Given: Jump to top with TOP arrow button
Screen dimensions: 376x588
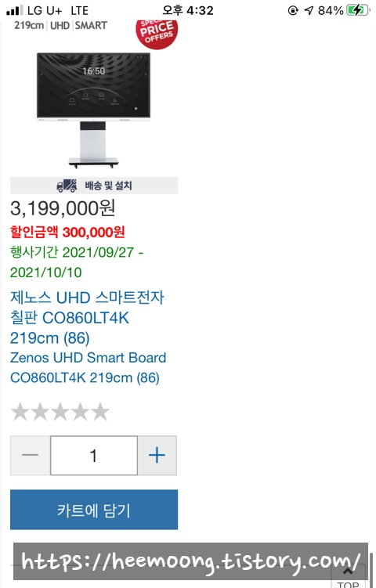Looking at the screenshot, I should point(348,575).
